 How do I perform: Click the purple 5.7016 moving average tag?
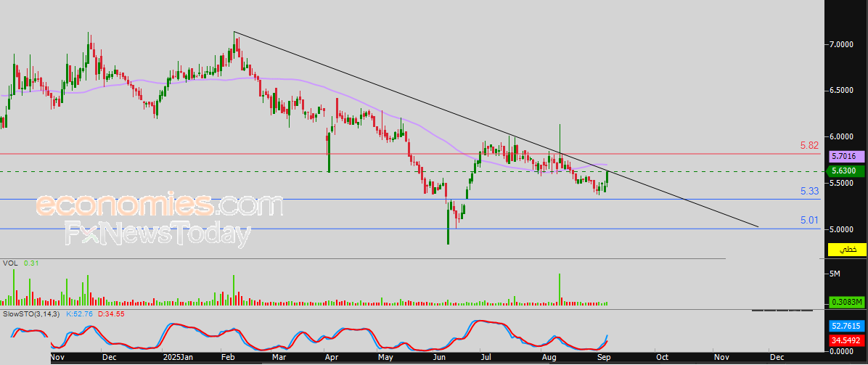pos(846,157)
